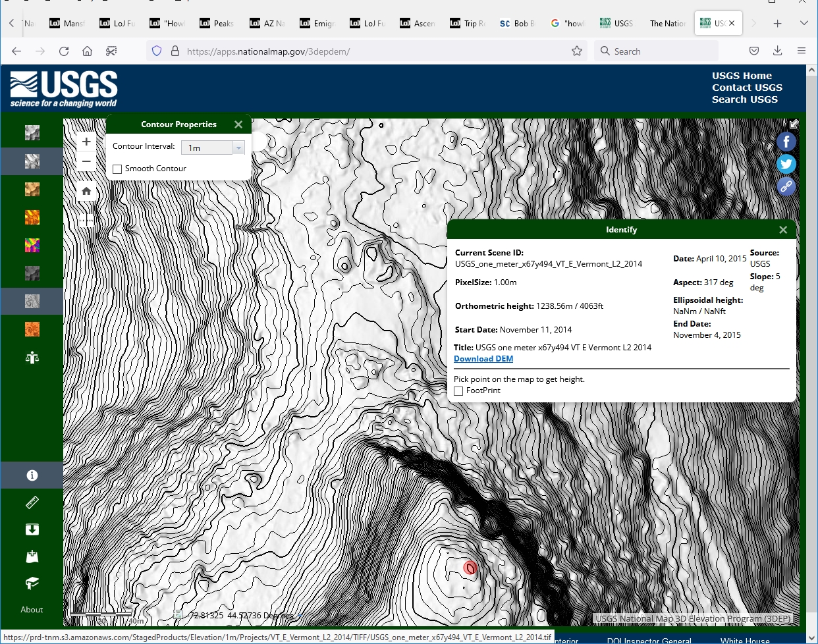Click the map home extent button
The height and width of the screenshot is (644, 818).
tap(86, 192)
